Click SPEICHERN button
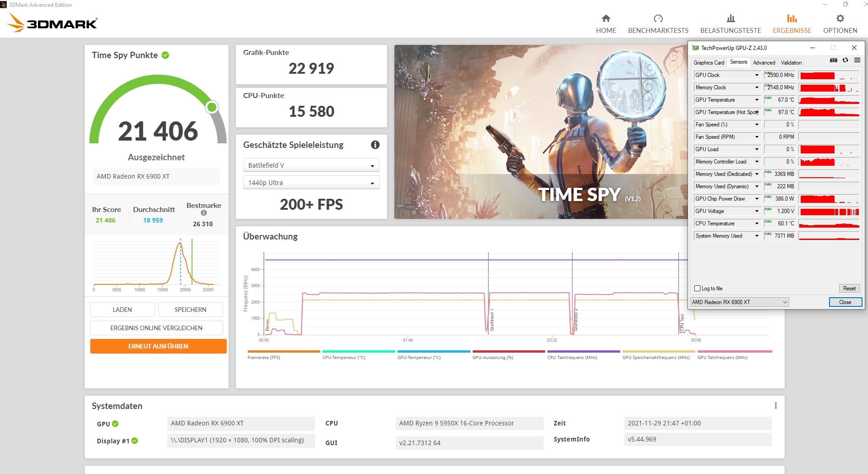Image resolution: width=868 pixels, height=474 pixels. click(191, 310)
